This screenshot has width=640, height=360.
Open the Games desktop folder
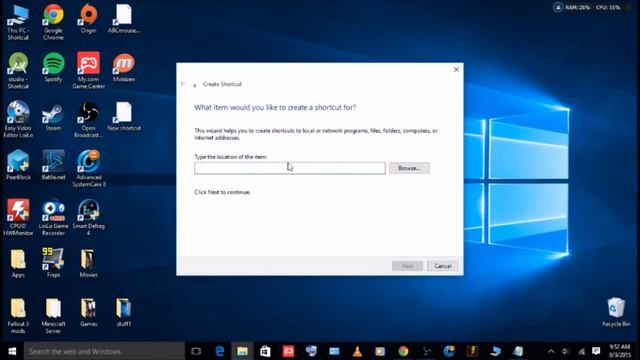coord(89,312)
